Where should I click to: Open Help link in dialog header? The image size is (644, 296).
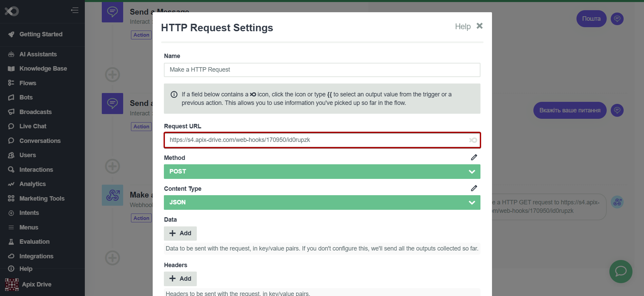462,26
